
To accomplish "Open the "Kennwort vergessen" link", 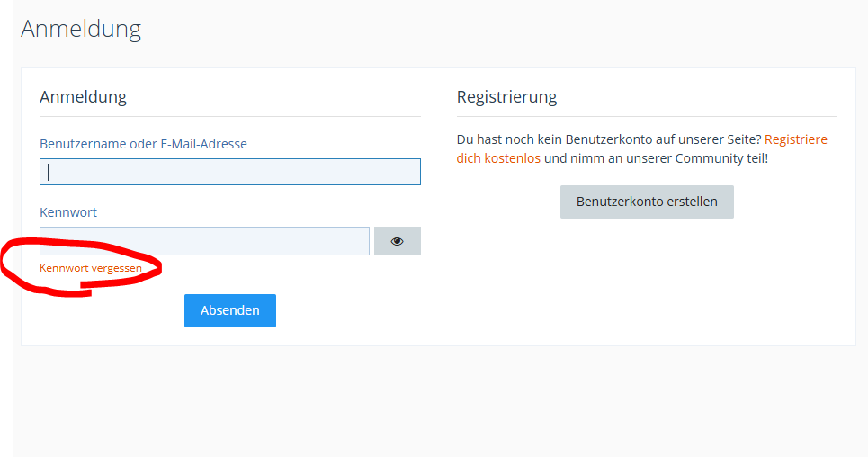I will [91, 268].
